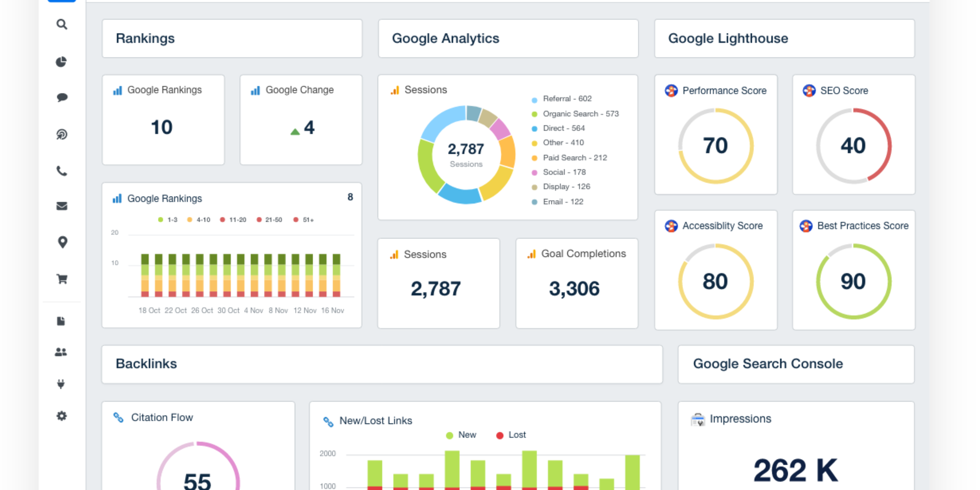Open the search icon in the sidebar
980x490 pixels.
tap(62, 25)
